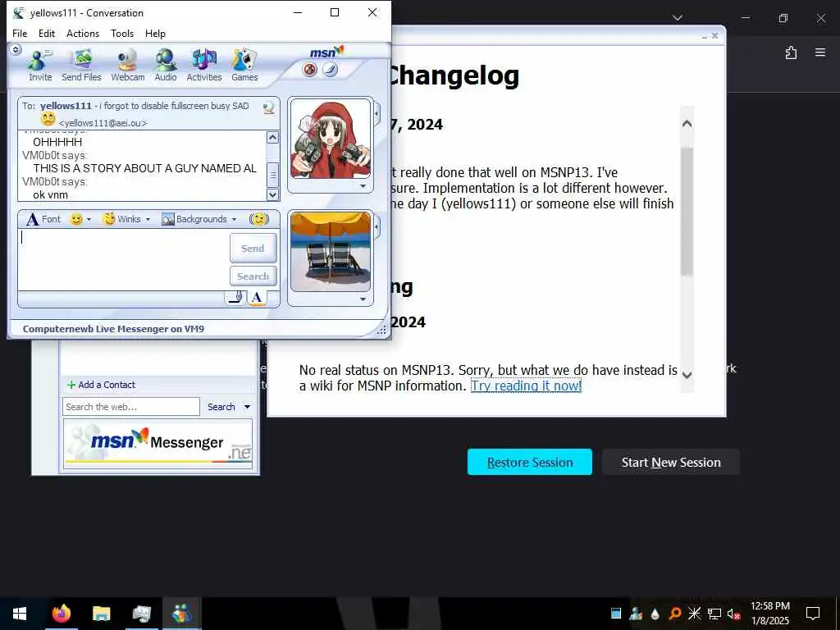The height and width of the screenshot is (630, 840).
Task: Click Search next to the web search box
Action: 221,407
